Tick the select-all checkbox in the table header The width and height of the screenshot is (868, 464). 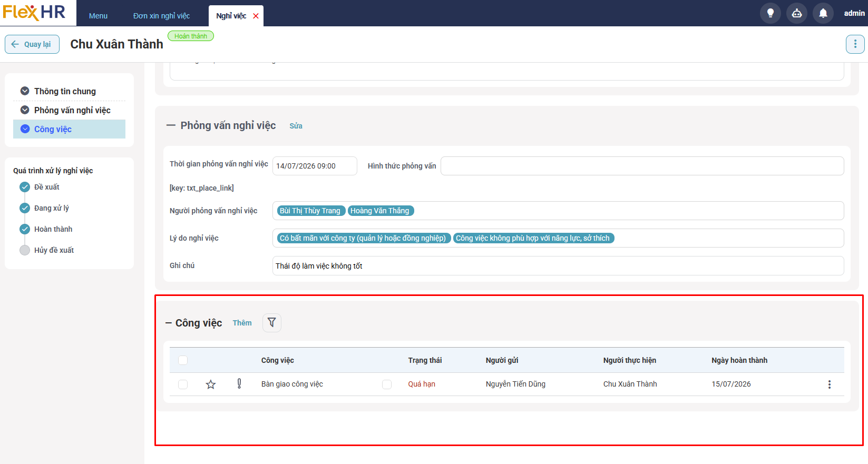(183, 360)
